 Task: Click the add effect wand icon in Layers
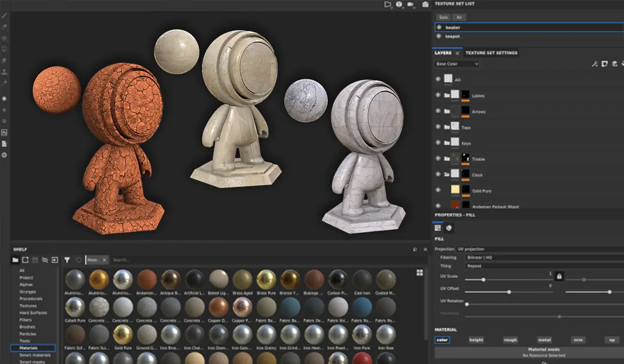click(595, 64)
